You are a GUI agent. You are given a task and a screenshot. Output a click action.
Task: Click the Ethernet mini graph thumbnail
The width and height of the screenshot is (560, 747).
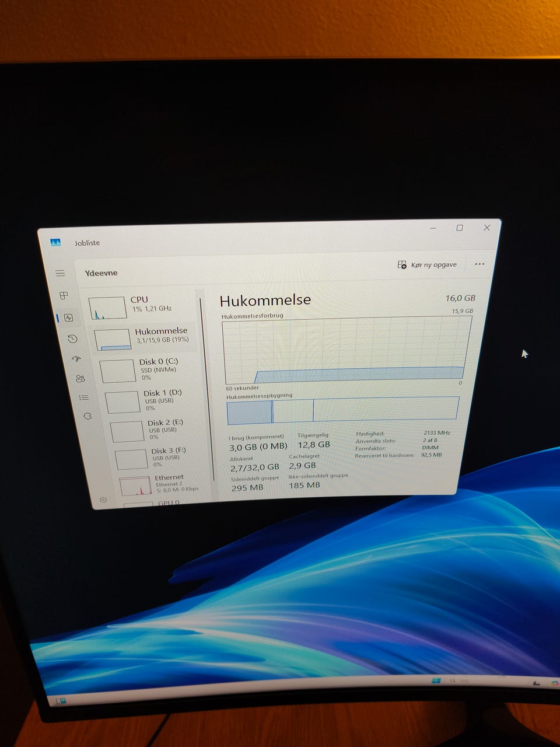135,486
